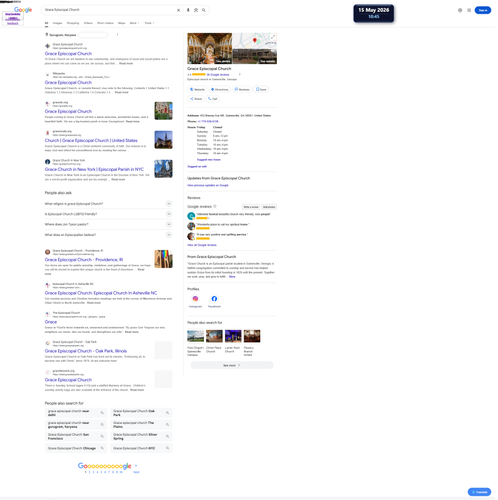This screenshot has height=500, width=498.
Task: Click 'Suggest an edit' link
Action: tap(197, 166)
